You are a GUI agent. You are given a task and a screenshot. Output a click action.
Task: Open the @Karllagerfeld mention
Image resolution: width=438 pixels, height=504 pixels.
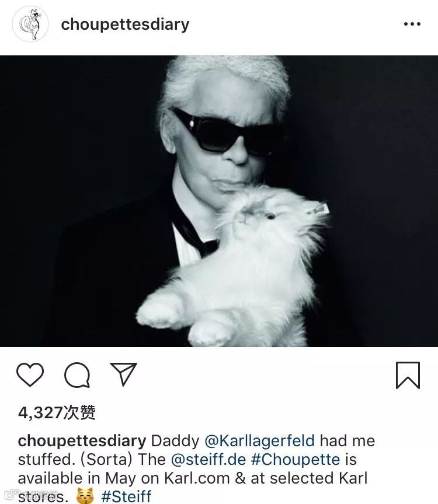tap(259, 441)
